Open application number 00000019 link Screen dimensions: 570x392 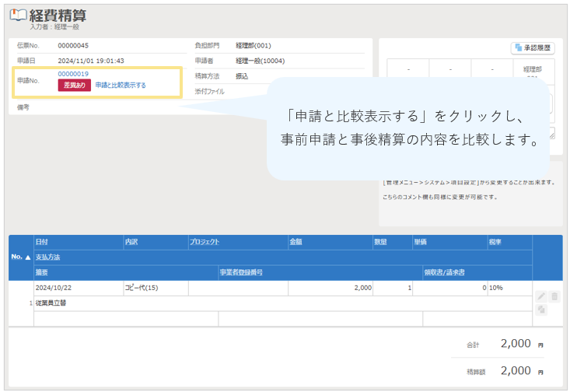click(x=73, y=74)
